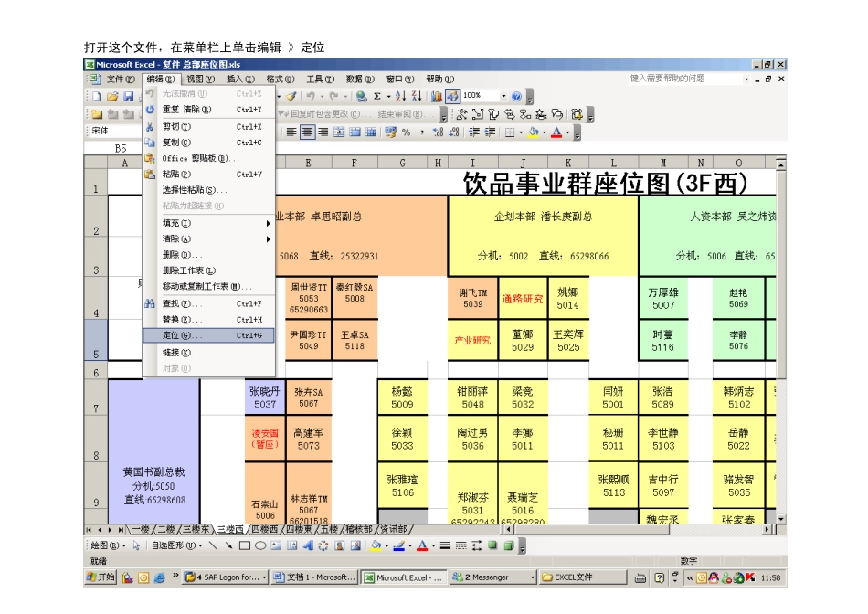
Task: Open the 绘图 (Draw) menu dropdown
Action: tap(109, 545)
